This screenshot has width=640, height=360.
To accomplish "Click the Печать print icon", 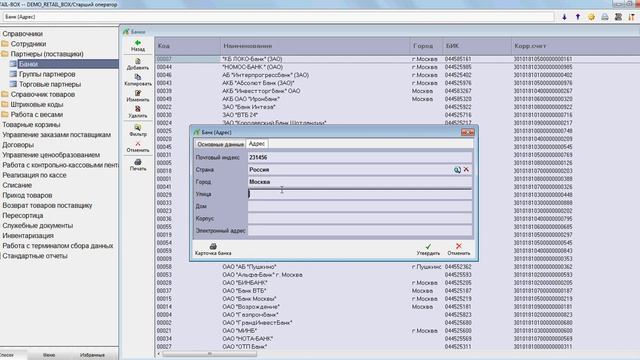I will pyautogui.click(x=138, y=162).
